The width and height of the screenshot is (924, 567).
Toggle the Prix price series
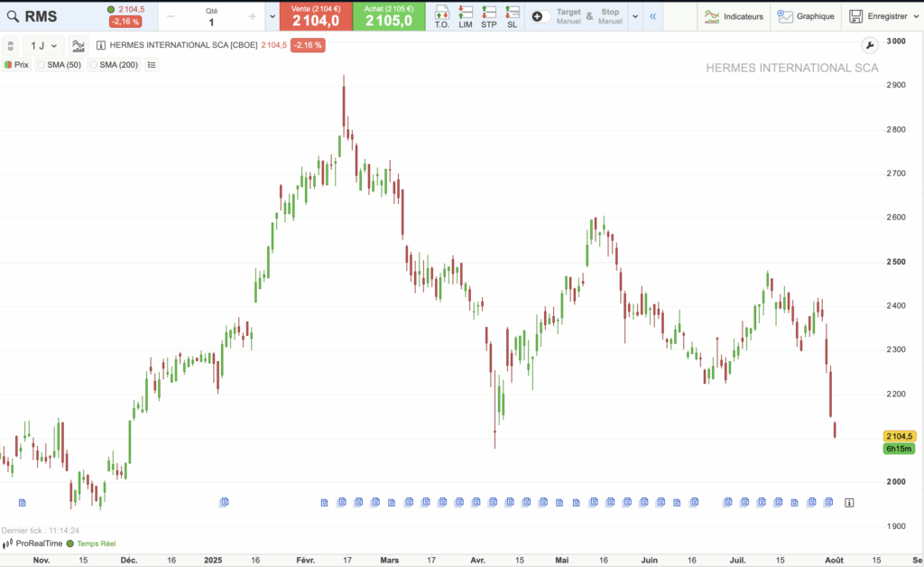tap(16, 65)
